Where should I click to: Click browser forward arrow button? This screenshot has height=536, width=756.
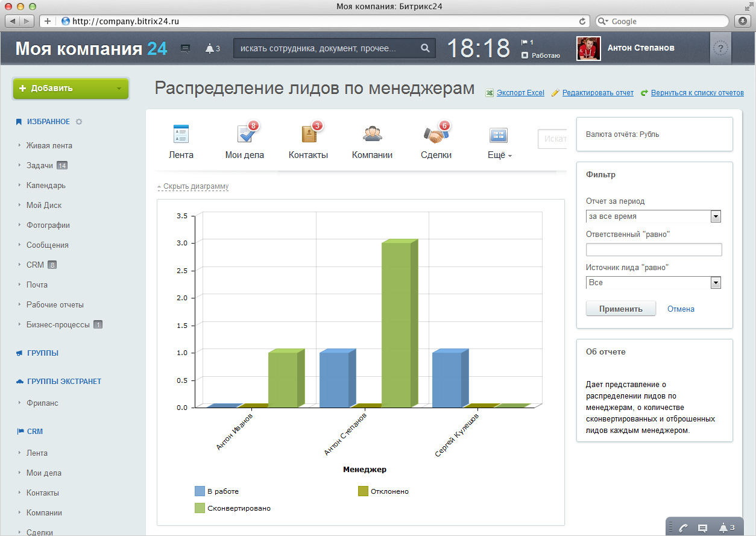(x=28, y=21)
